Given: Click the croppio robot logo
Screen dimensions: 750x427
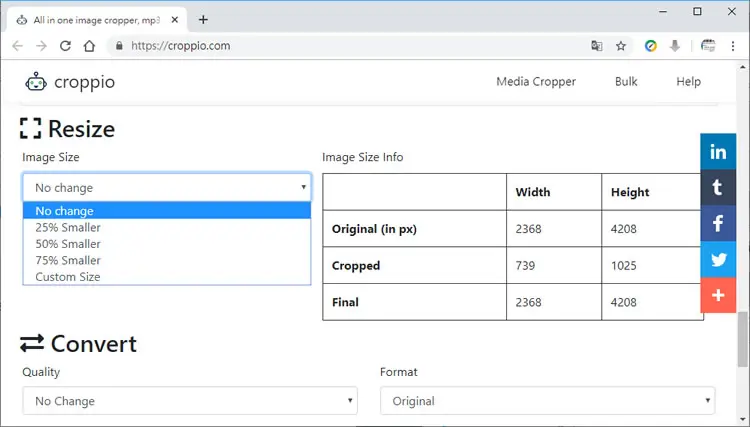Looking at the screenshot, I should point(36,82).
